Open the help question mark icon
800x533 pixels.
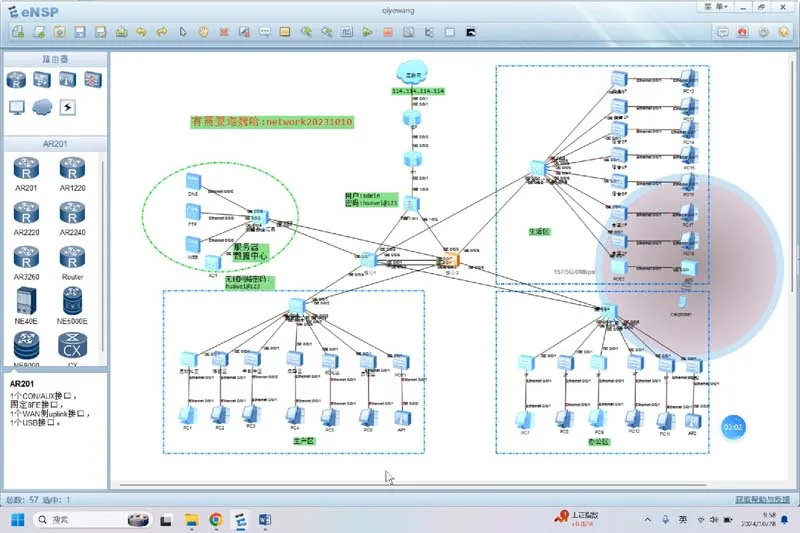[x=785, y=32]
